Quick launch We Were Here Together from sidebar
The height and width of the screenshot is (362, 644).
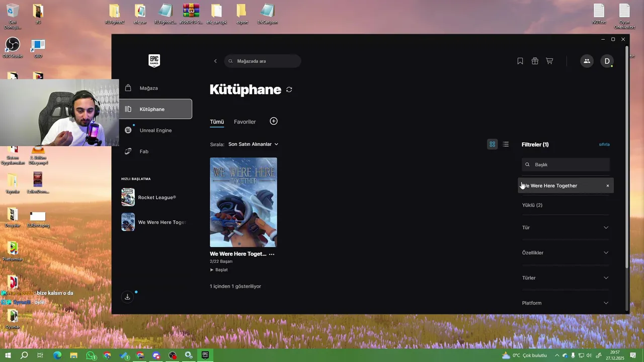[155, 222]
